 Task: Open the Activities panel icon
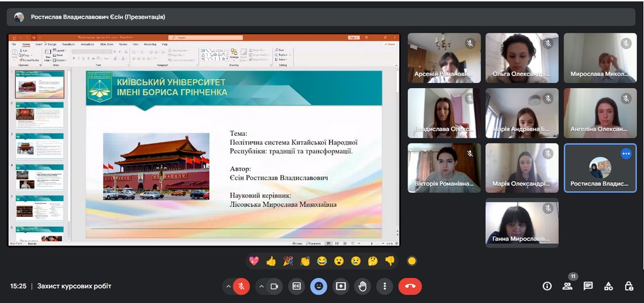pyautogui.click(x=608, y=286)
